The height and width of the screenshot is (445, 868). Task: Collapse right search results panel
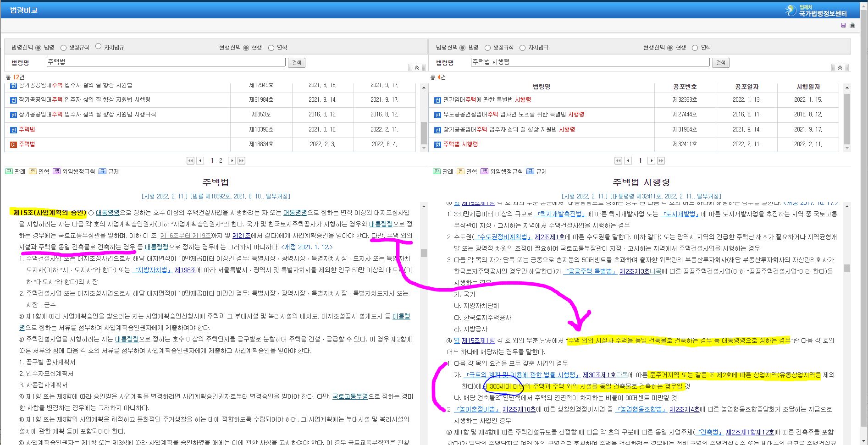[x=840, y=67]
